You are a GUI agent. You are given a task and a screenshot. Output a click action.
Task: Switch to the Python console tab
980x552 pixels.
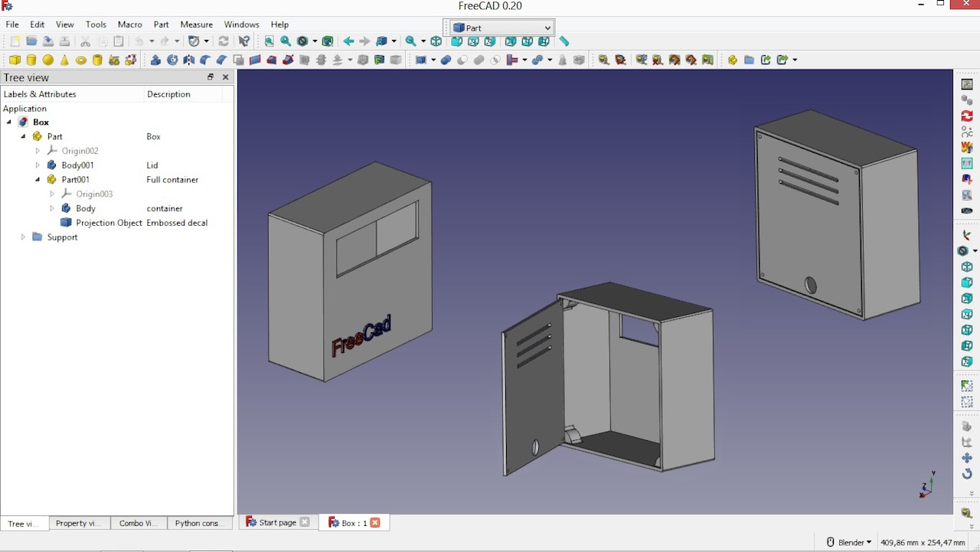tap(199, 524)
